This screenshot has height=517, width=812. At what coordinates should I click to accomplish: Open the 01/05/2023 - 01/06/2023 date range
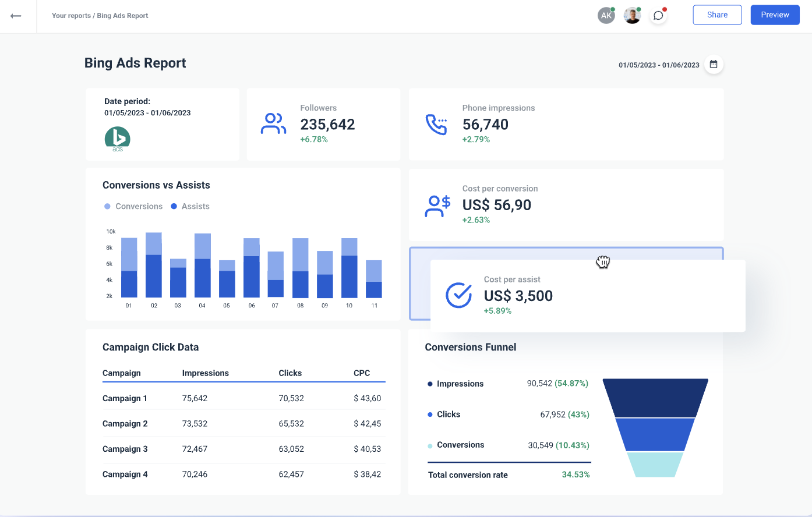pyautogui.click(x=659, y=65)
